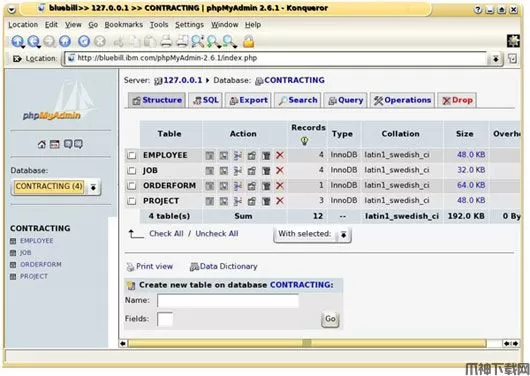Click the new table Name input field

tap(228, 301)
